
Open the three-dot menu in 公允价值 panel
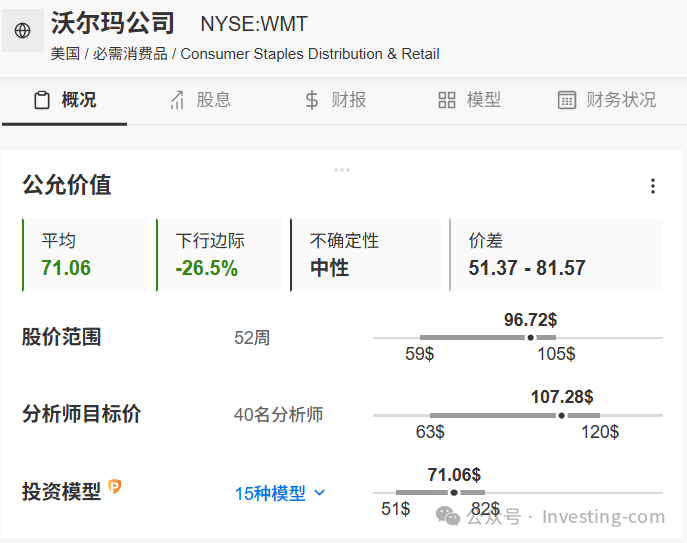pyautogui.click(x=653, y=186)
